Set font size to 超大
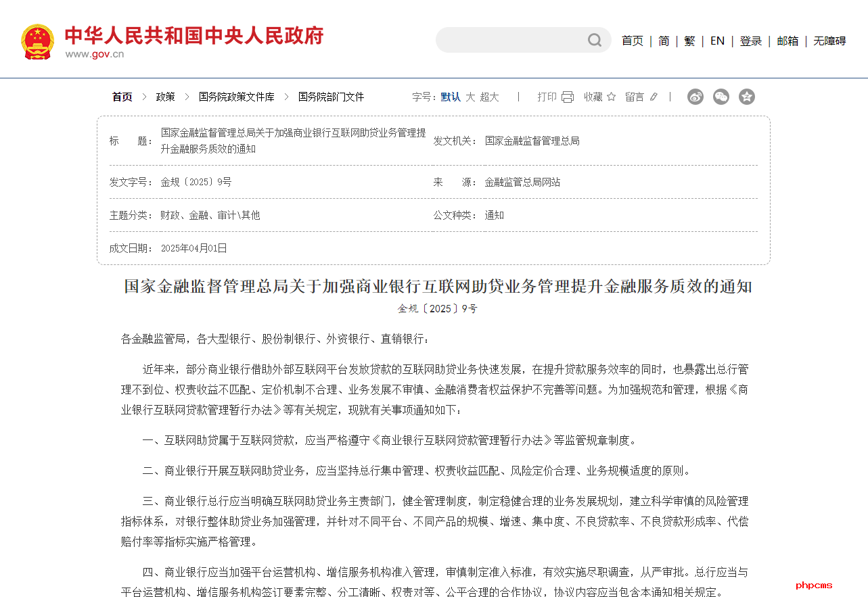This screenshot has height=597, width=868. coord(489,97)
